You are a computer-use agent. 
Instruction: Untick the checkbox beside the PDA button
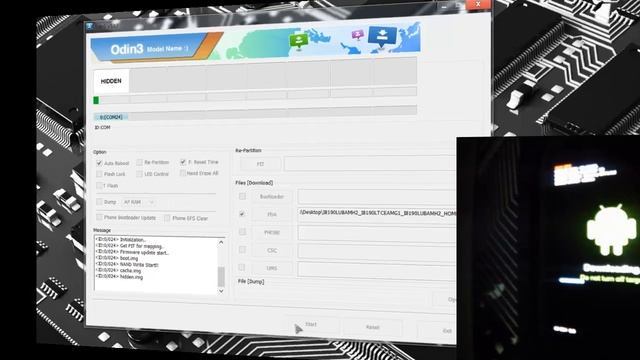coord(242,214)
